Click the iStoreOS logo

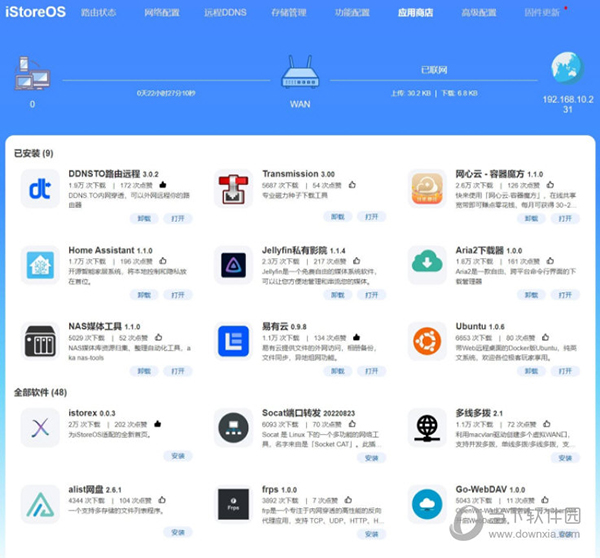tap(35, 12)
